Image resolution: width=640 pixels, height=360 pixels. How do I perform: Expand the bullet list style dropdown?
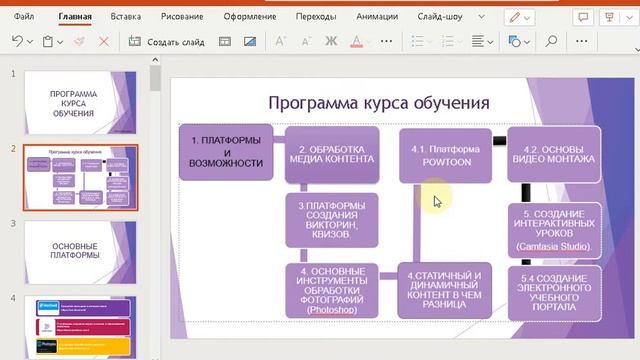tap(429, 42)
